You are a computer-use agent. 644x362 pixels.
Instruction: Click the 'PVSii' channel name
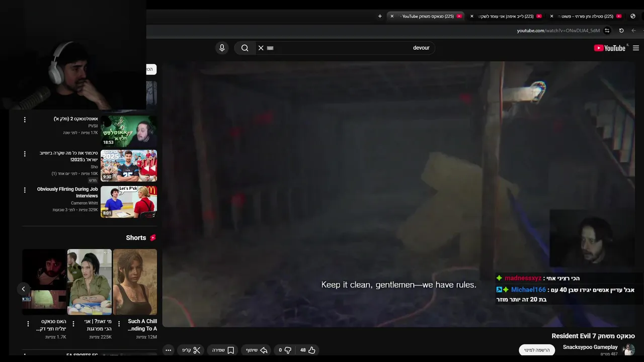coord(93,126)
